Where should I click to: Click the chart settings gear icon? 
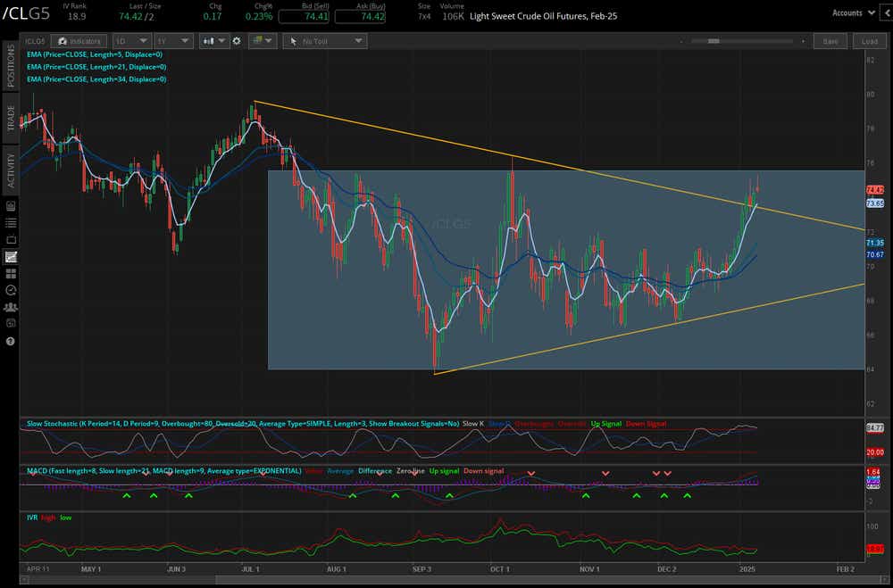(235, 40)
